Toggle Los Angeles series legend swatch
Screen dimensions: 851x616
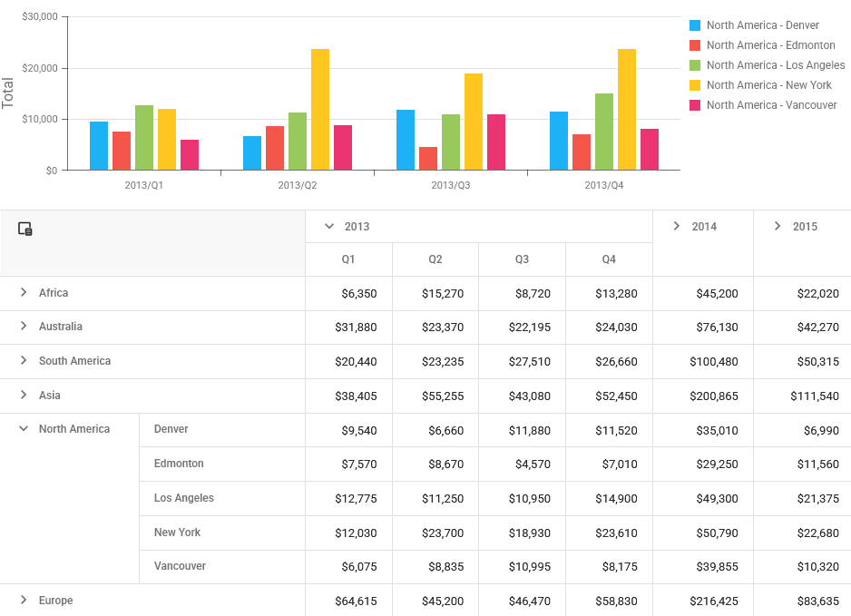click(x=695, y=65)
